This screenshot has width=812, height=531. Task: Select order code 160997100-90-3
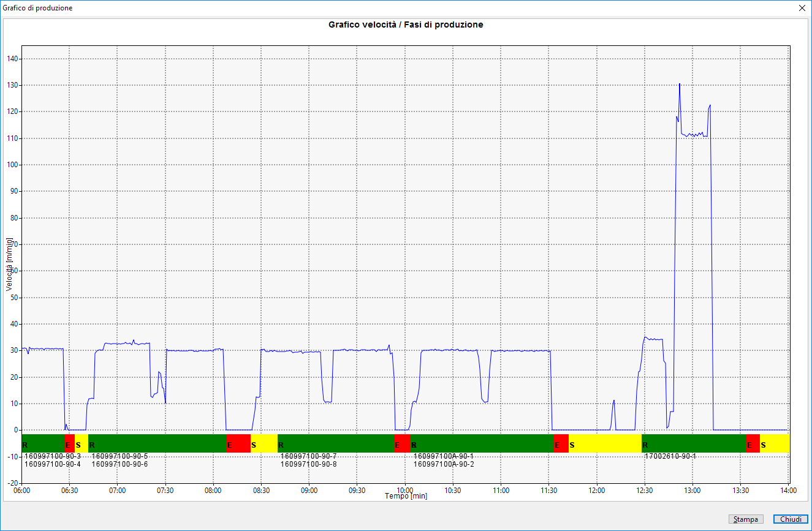click(x=53, y=456)
